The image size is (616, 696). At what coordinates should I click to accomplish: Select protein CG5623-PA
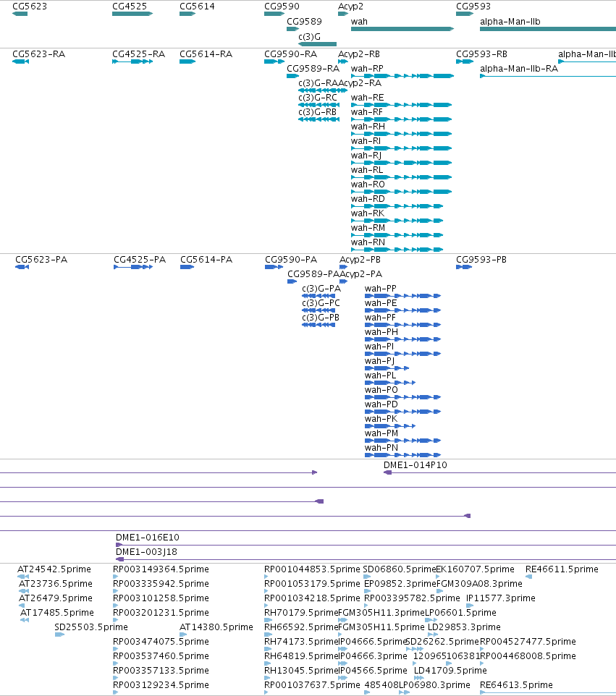41,260
